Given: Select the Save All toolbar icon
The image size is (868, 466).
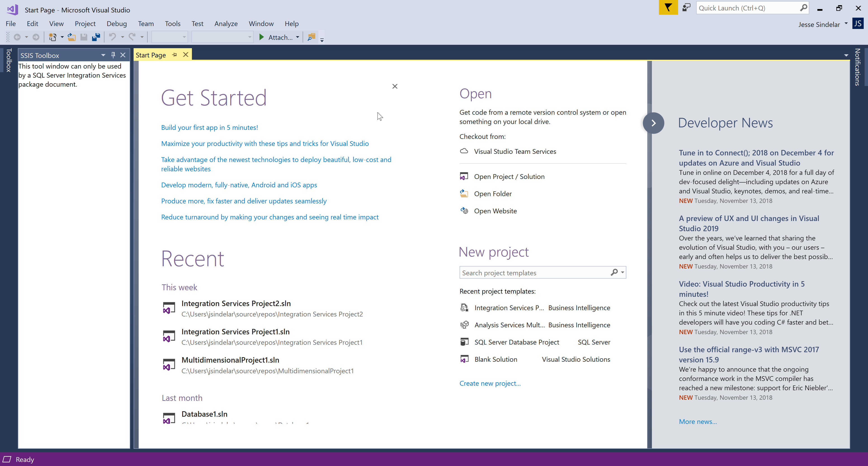Looking at the screenshot, I should [96, 37].
